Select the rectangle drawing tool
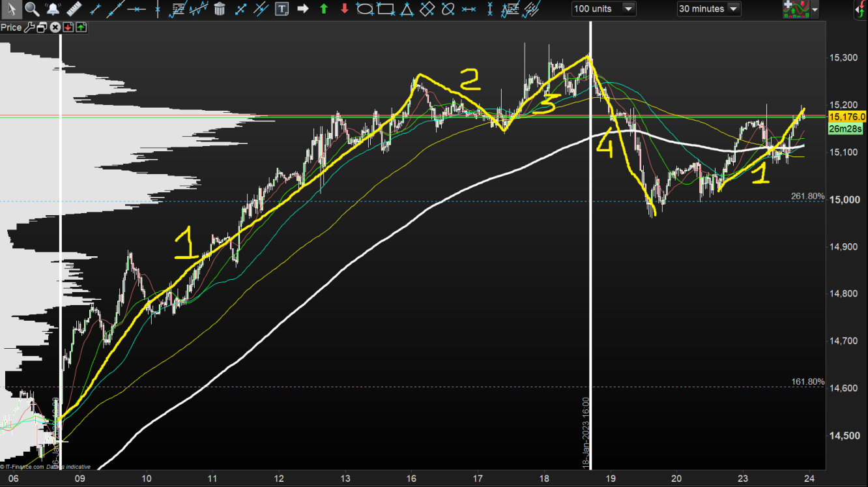Image resolution: width=868 pixels, height=487 pixels. [386, 9]
